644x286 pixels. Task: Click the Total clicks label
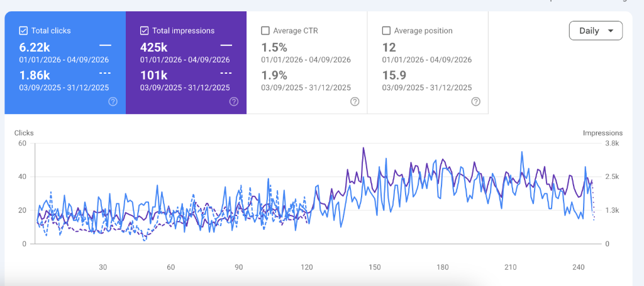(x=51, y=30)
